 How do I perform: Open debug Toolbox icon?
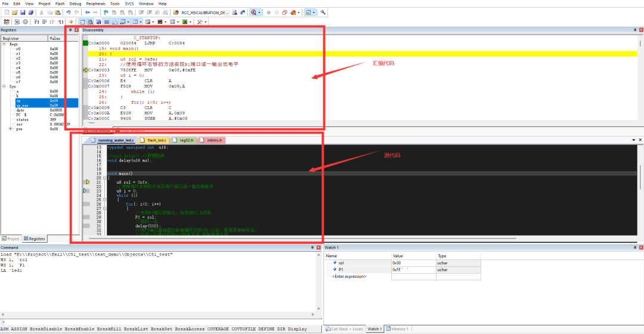point(200,22)
